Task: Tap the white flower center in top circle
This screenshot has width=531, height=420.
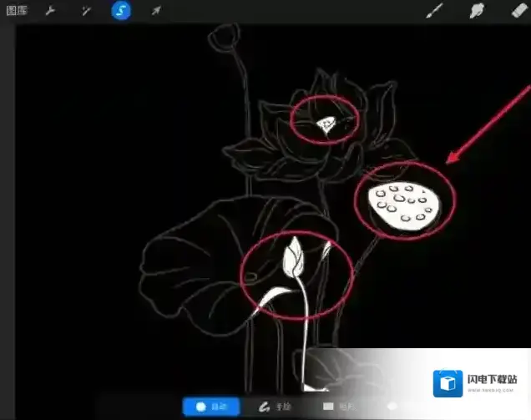Action: [326, 125]
